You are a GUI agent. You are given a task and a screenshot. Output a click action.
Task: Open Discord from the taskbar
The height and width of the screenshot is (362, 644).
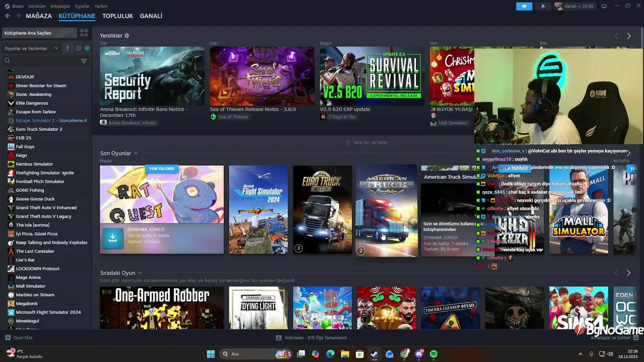tap(419, 354)
